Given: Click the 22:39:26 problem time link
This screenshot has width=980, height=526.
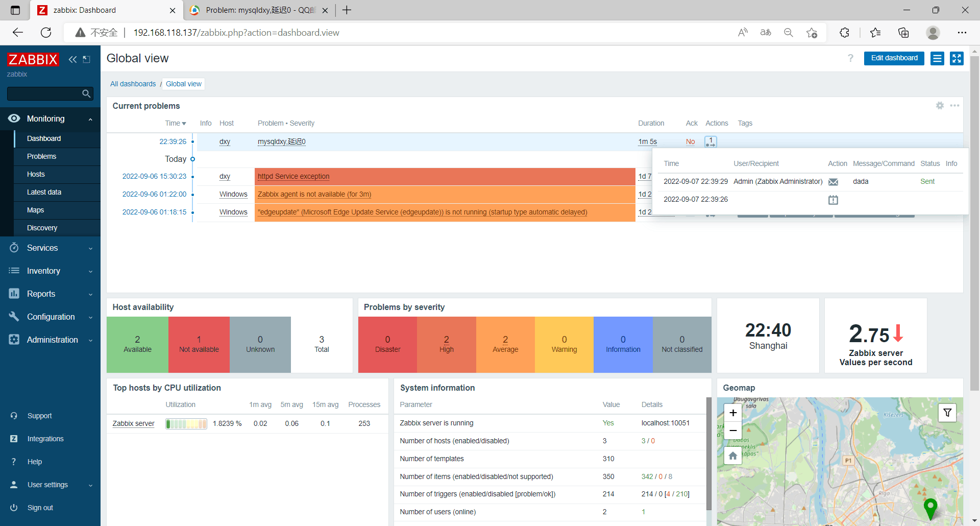Looking at the screenshot, I should click(173, 141).
